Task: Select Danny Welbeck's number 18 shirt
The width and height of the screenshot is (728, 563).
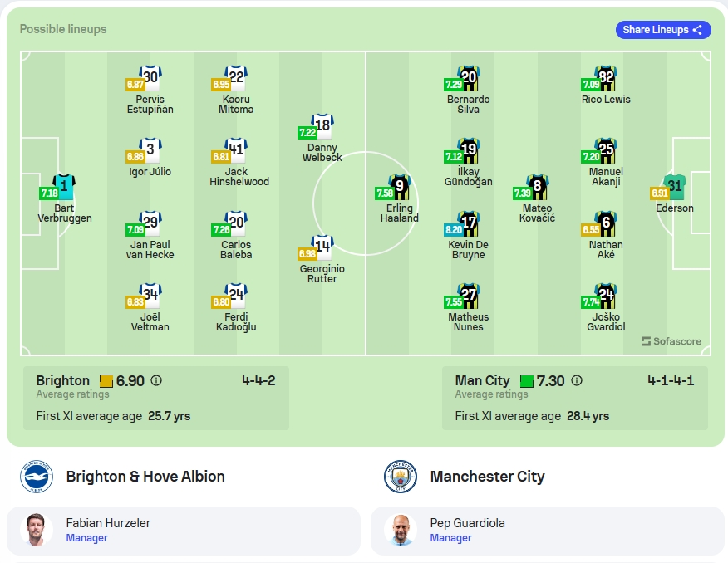Action: coord(322,126)
